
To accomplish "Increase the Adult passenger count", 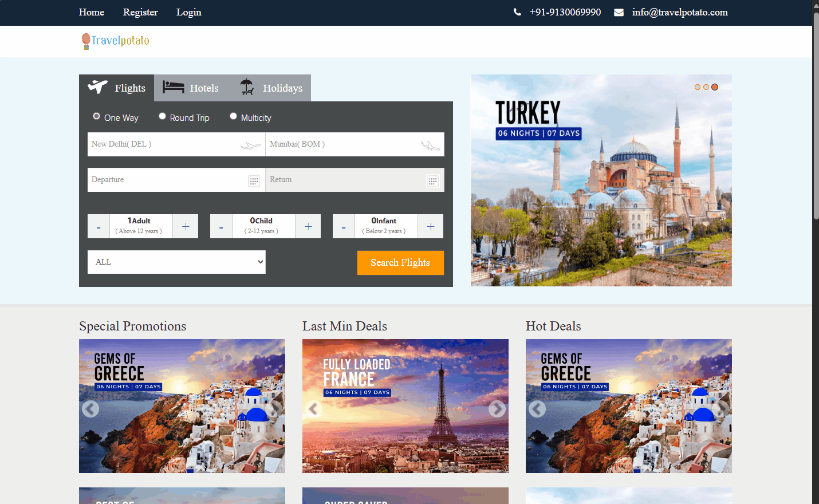I will pyautogui.click(x=186, y=226).
